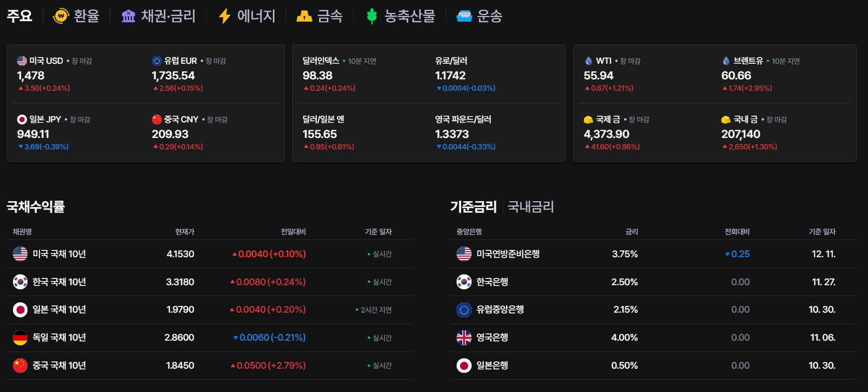Click the China flag in 중국 국채 10년 row
Viewport: 868px width, 392px height.
20,366
